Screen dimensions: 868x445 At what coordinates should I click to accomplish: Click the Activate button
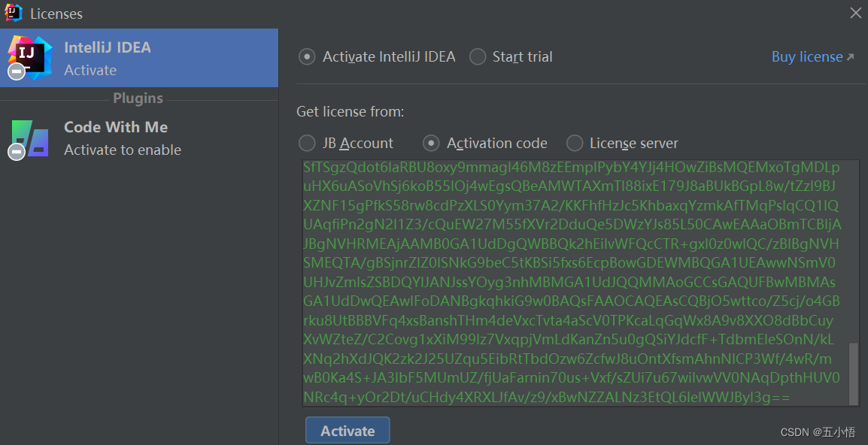click(348, 431)
